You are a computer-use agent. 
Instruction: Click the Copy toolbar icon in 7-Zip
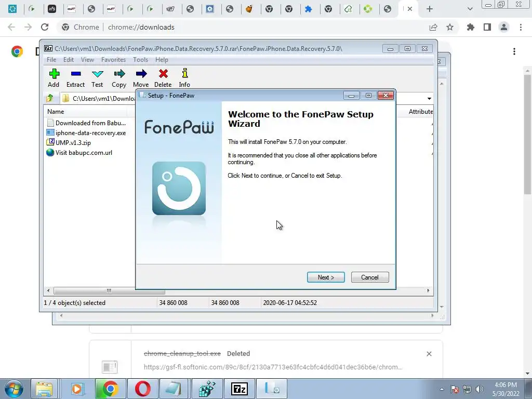coord(119,78)
